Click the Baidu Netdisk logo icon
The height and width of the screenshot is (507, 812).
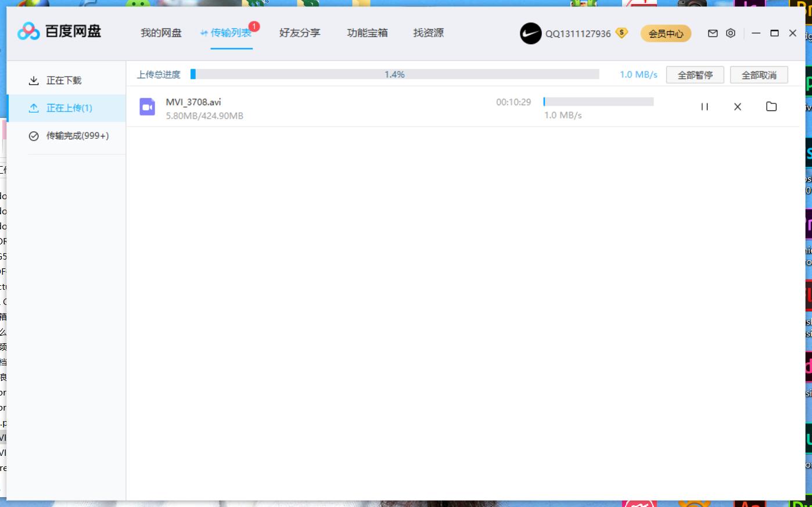click(x=26, y=32)
